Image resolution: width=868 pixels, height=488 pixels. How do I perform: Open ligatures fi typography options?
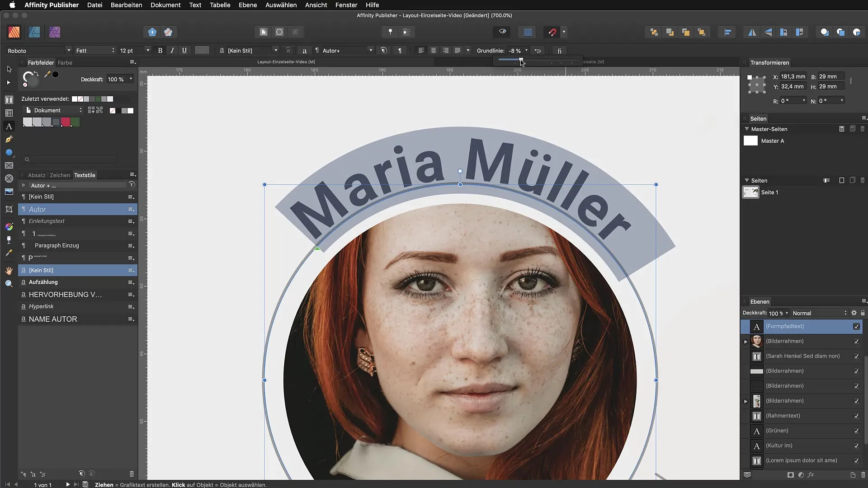pos(560,51)
